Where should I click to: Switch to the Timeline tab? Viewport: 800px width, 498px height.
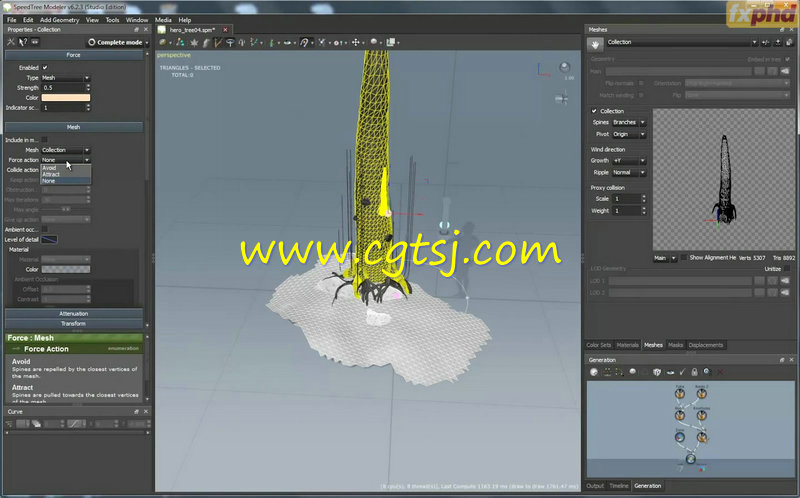tap(619, 486)
